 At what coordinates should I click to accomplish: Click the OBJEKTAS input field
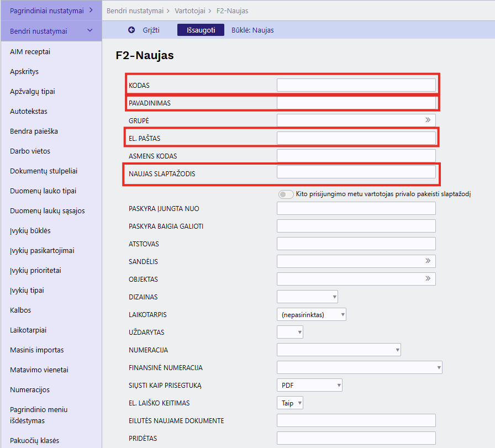[x=356, y=279]
